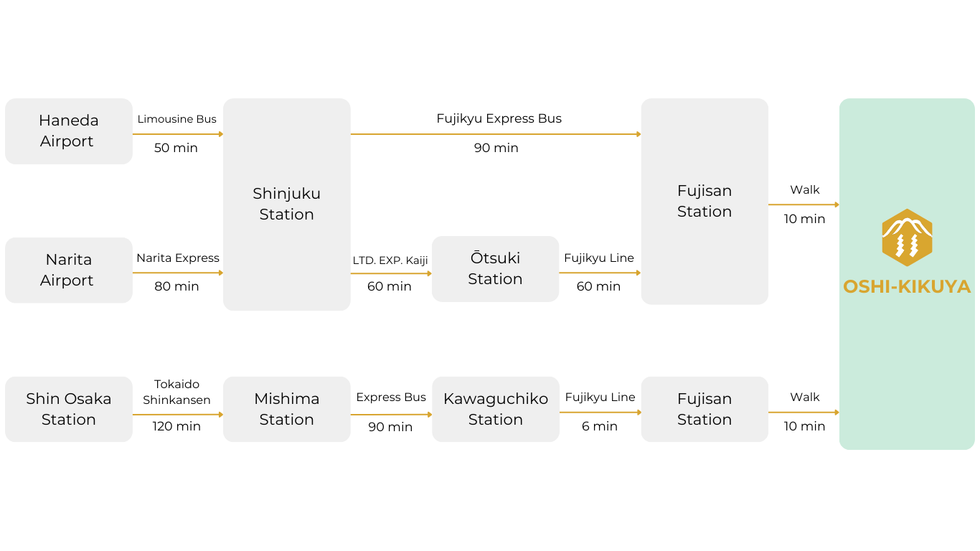This screenshot has width=980, height=551.
Task: Click the Fujikyu Express Bus label
Action: (499, 118)
